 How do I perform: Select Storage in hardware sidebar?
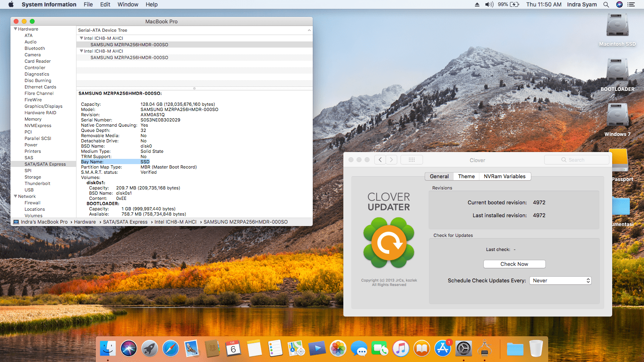tap(33, 177)
